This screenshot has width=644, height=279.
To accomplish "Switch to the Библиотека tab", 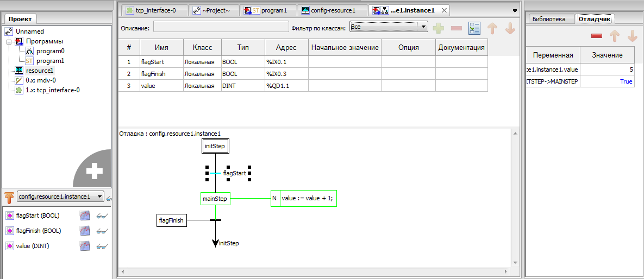I will click(x=549, y=19).
